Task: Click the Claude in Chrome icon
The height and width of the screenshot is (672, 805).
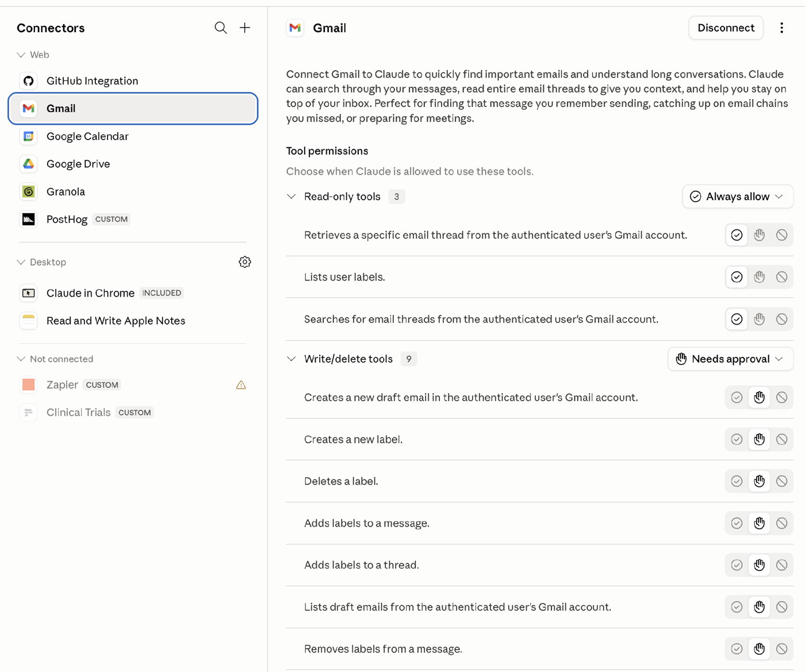Action: pyautogui.click(x=29, y=293)
